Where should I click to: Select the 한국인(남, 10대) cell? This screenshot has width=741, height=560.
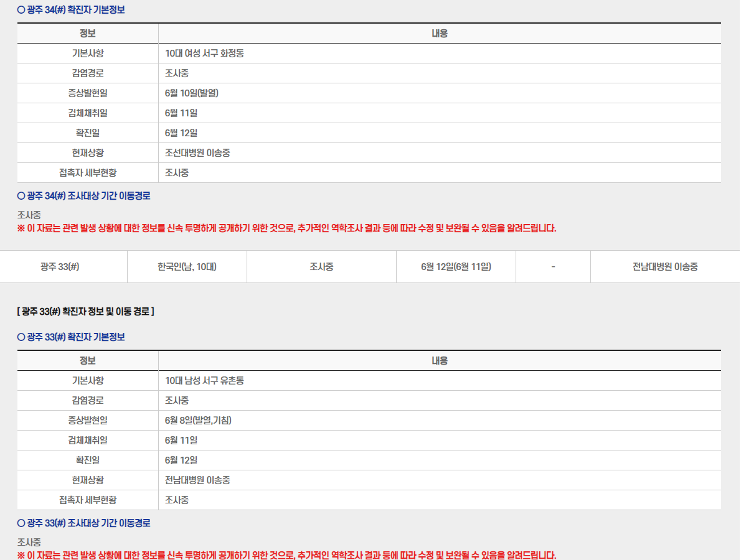point(186,266)
